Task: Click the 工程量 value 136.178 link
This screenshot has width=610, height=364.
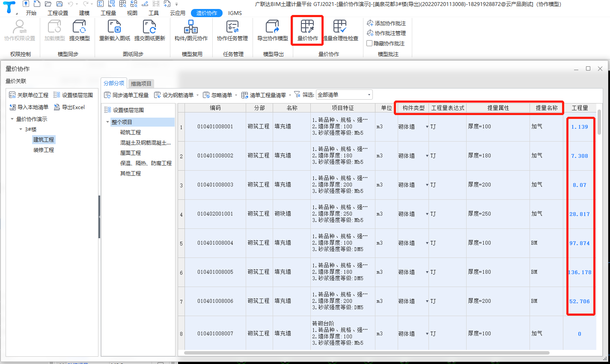Action: [580, 272]
